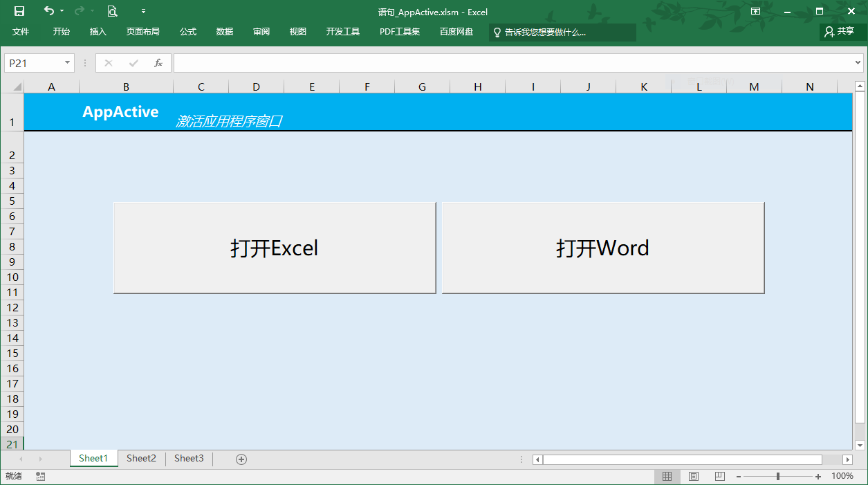
Task: Open the 页面布局 ribbon tab
Action: click(x=143, y=32)
